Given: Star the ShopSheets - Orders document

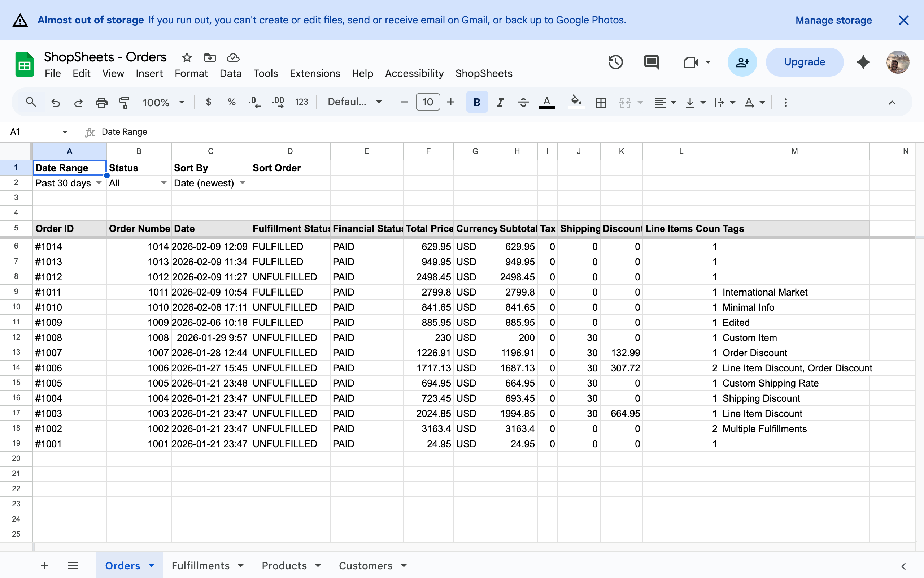Looking at the screenshot, I should (x=187, y=57).
